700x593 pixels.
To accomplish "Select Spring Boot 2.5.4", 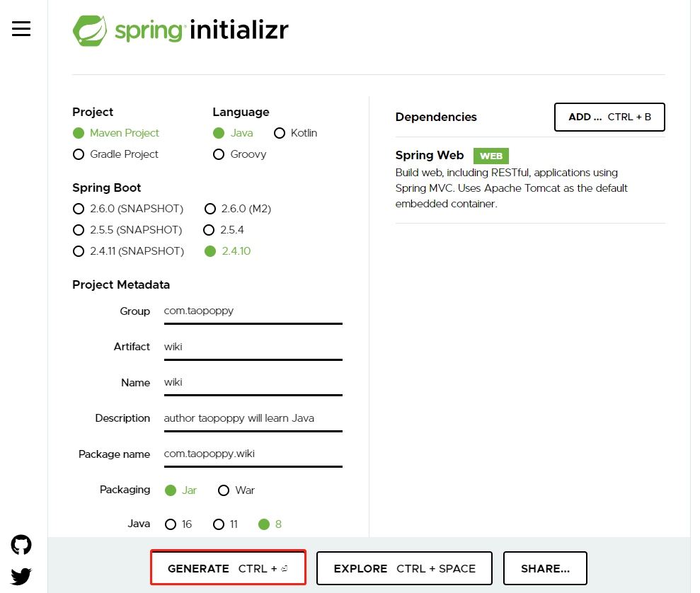I will (223, 230).
